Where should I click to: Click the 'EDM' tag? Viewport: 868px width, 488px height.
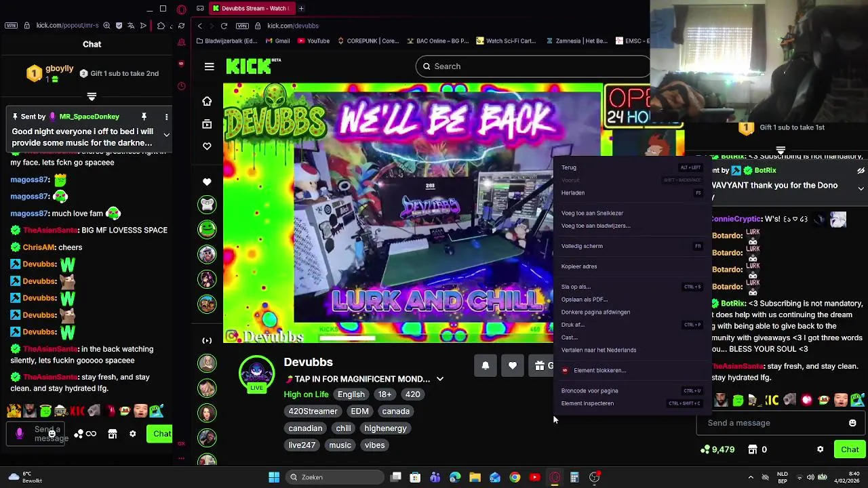[x=359, y=411]
